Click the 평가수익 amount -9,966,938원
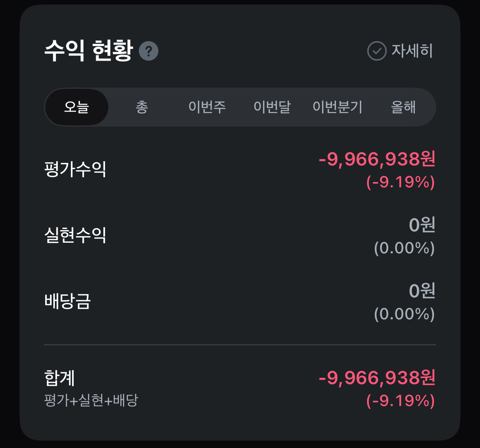Viewport: 480px width, 448px height. (x=377, y=159)
